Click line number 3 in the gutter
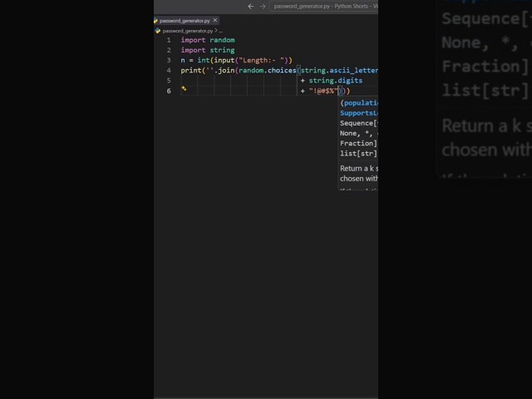532x399 pixels. (169, 61)
